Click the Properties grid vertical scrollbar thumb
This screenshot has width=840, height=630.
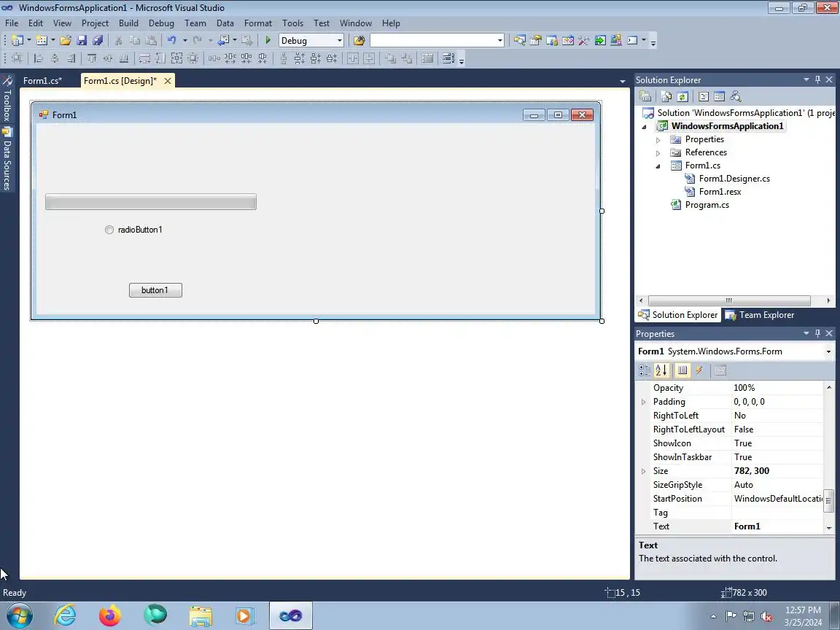[828, 502]
